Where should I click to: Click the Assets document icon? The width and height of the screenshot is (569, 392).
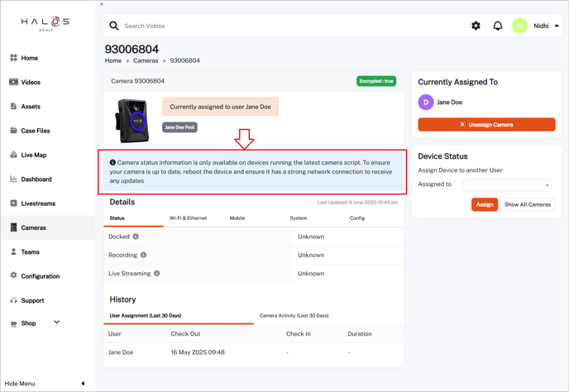tap(13, 107)
